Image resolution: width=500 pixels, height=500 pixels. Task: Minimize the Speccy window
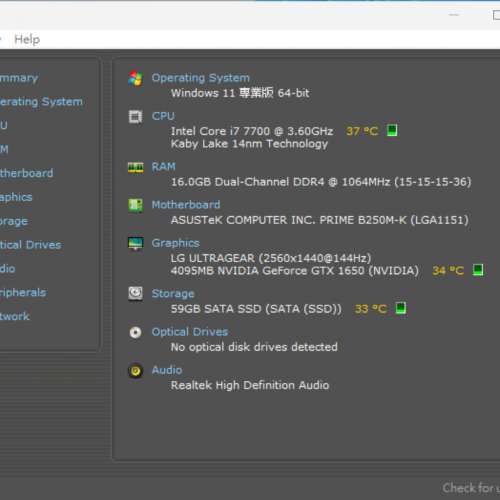pyautogui.click(x=454, y=15)
